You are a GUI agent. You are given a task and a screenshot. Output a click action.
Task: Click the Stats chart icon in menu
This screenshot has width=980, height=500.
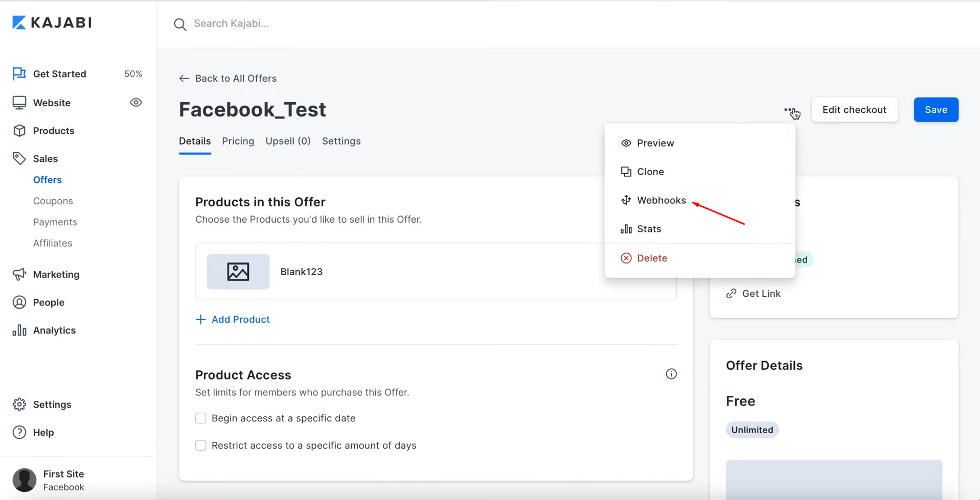coord(626,229)
